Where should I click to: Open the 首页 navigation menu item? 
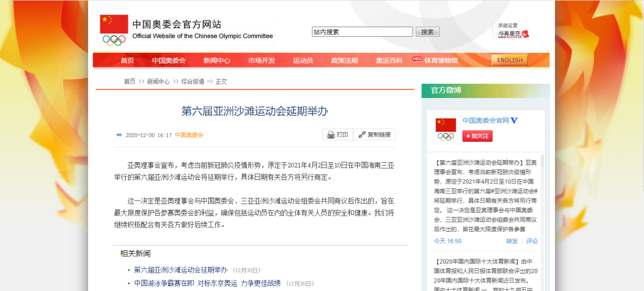coord(127,60)
